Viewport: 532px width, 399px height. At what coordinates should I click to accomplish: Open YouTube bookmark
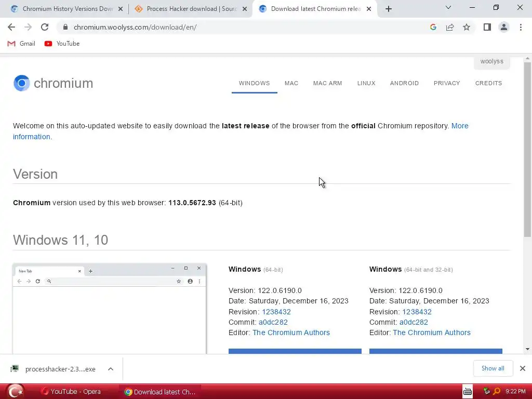click(62, 44)
